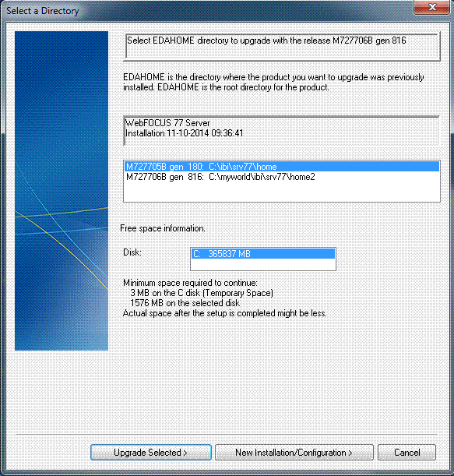Click empty area below the directory entries
Screen dimensions: 454x476
282,192
